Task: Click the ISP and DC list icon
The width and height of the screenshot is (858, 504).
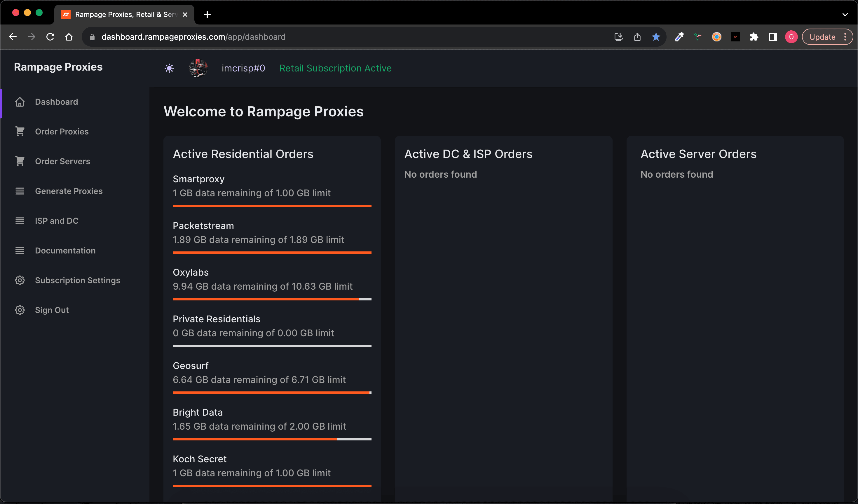Action: [x=20, y=221]
